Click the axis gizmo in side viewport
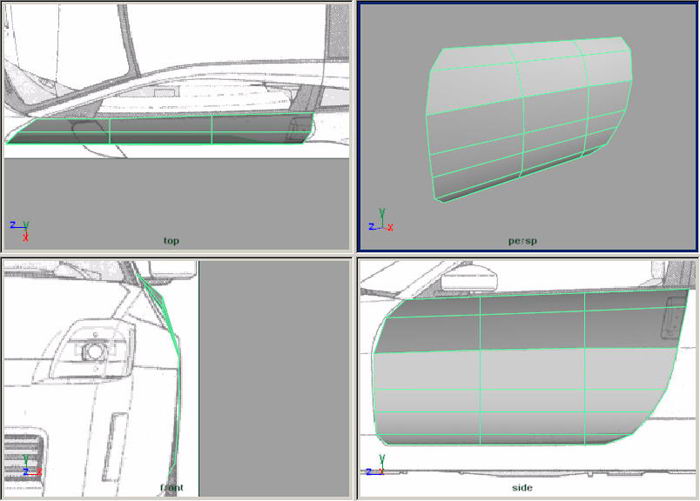 [x=377, y=465]
